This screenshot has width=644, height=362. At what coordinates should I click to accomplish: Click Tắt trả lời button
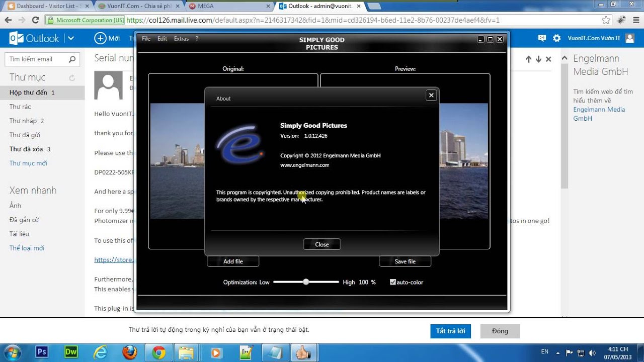tap(450, 331)
